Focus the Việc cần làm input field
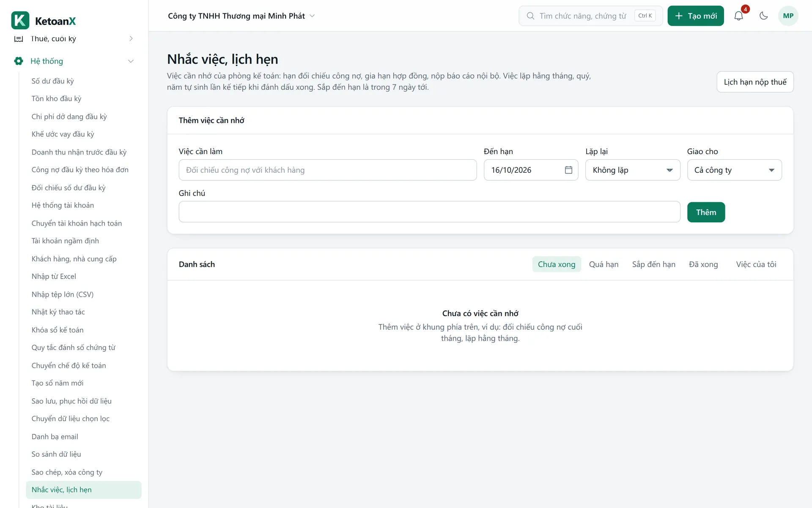The image size is (812, 508). pos(328,170)
